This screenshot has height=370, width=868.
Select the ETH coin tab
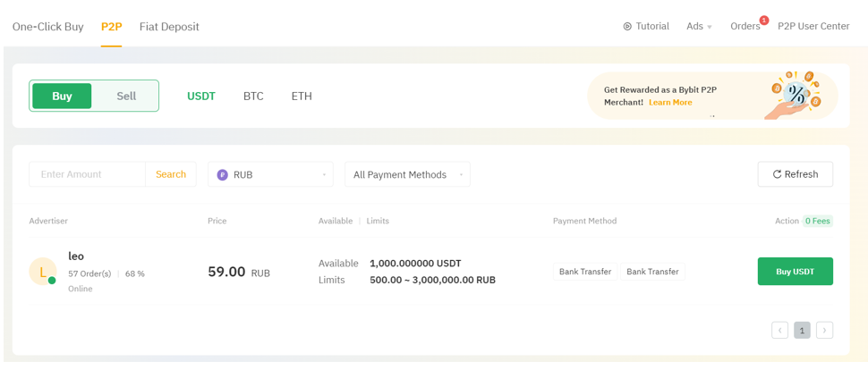click(302, 97)
